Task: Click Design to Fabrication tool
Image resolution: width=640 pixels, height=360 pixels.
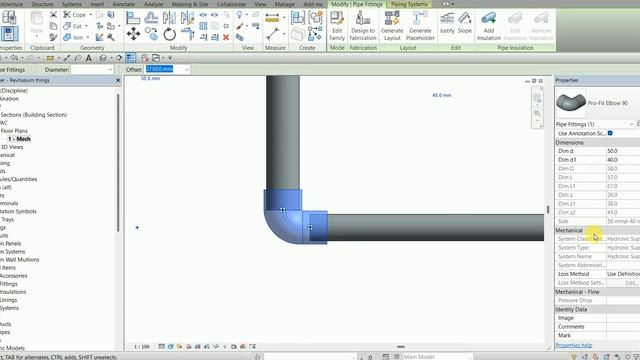Action: click(x=363, y=26)
